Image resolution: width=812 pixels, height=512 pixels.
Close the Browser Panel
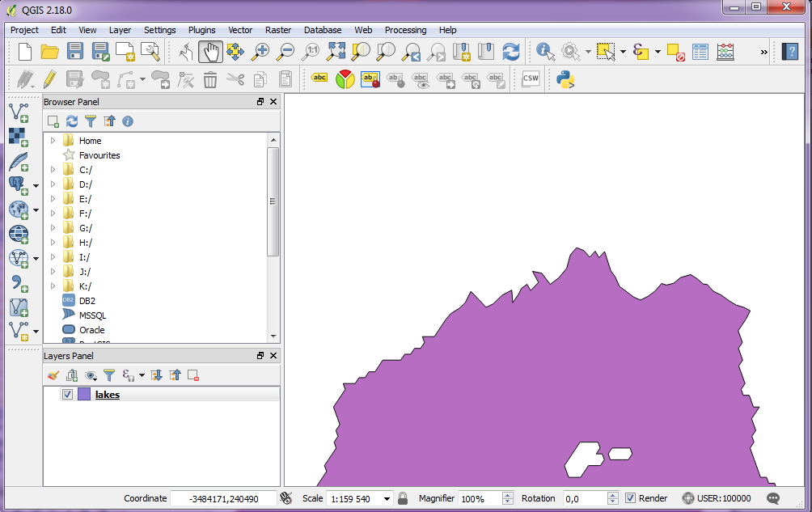273,101
